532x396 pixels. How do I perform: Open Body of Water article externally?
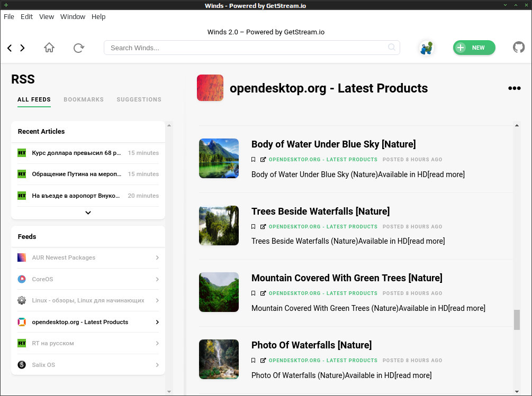263,160
